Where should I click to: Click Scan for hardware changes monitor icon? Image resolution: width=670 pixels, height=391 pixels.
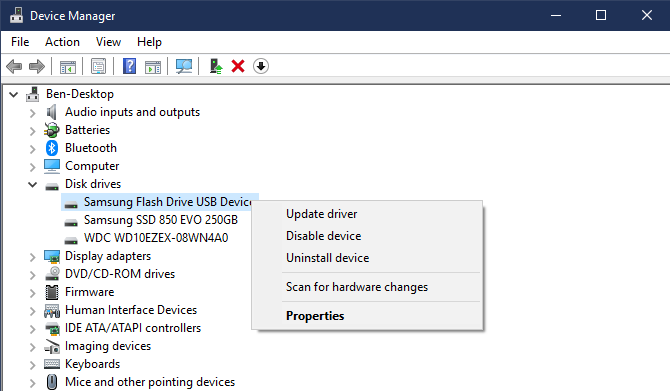click(x=184, y=66)
